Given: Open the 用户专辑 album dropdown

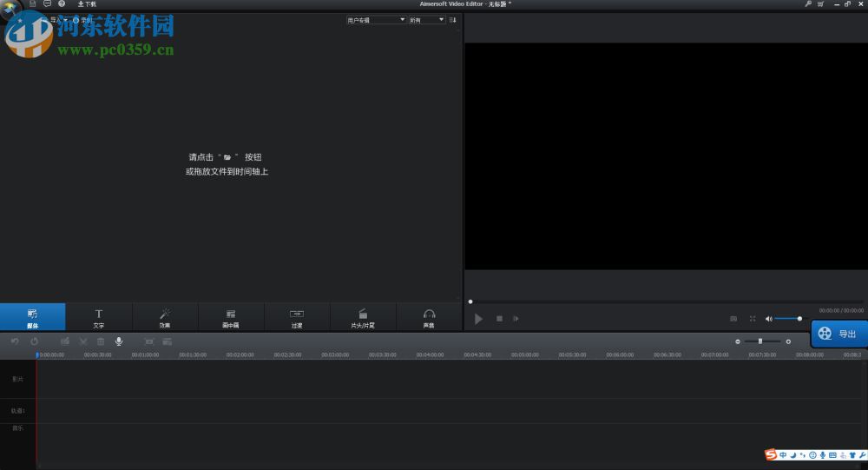Looking at the screenshot, I should [377, 20].
